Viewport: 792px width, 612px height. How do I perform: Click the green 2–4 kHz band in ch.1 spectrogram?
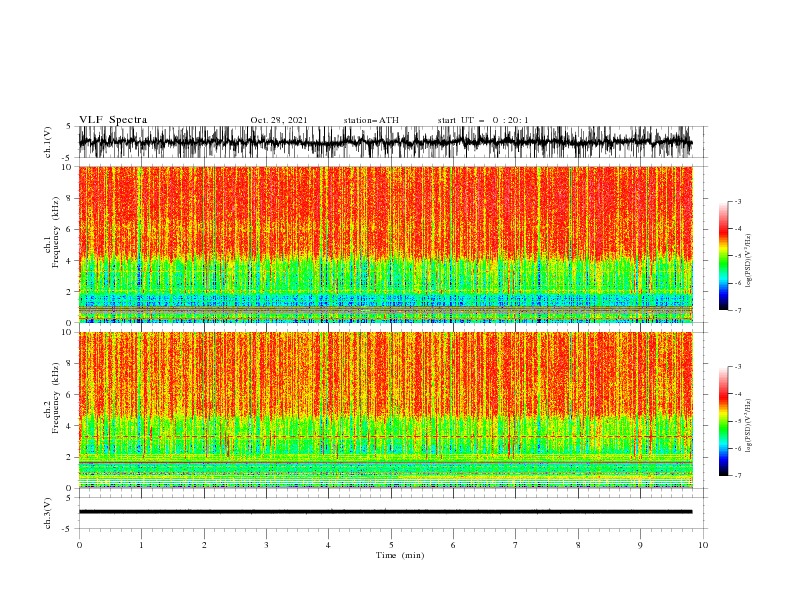click(x=385, y=275)
